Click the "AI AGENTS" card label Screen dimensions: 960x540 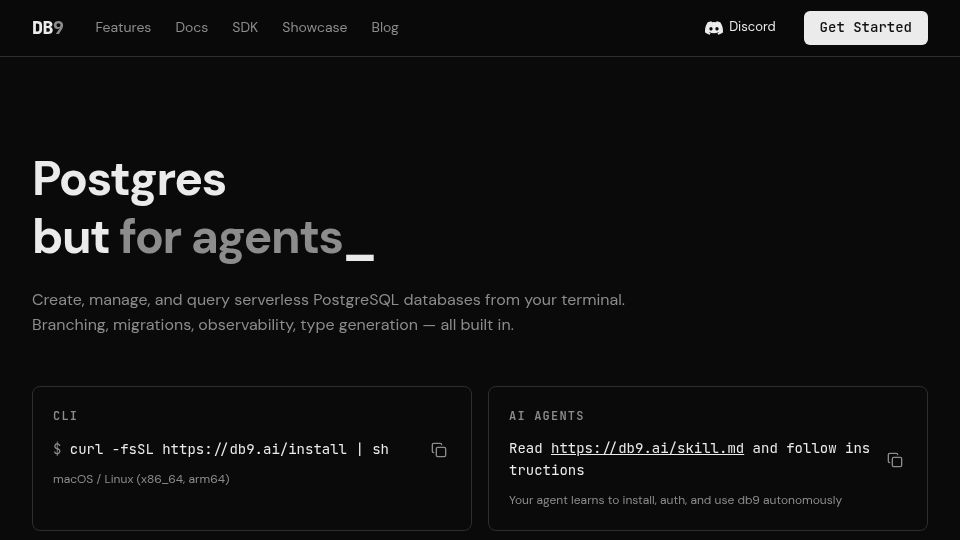[546, 416]
